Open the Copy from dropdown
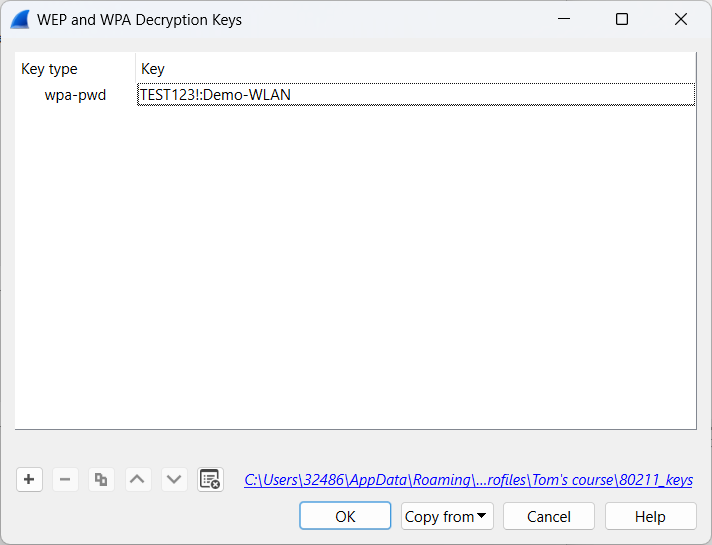 447,516
